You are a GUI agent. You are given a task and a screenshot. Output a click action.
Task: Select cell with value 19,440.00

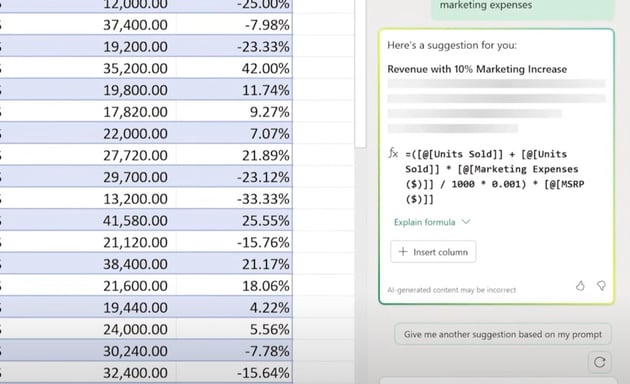[x=88, y=307]
